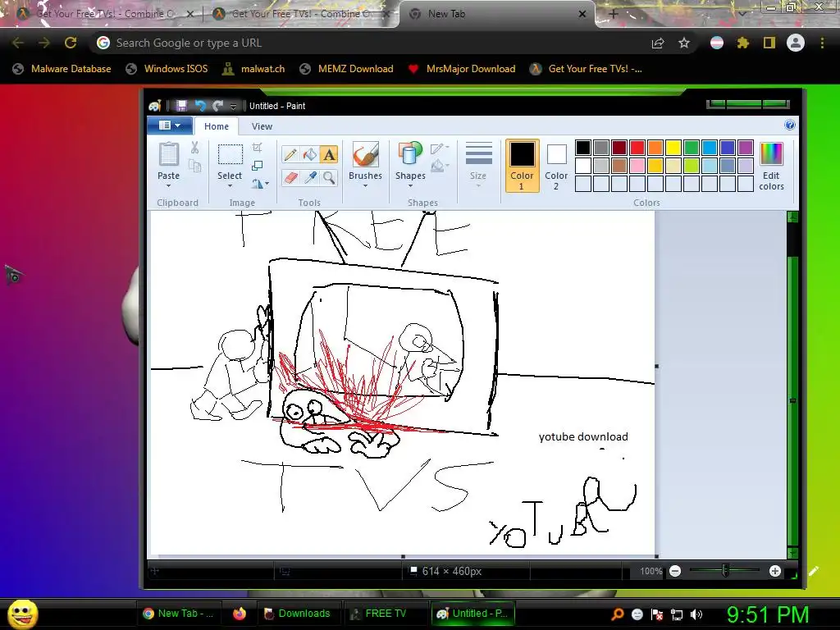Click the bookmark star icon in address bar
Screen dimensions: 840x630
pos(683,43)
